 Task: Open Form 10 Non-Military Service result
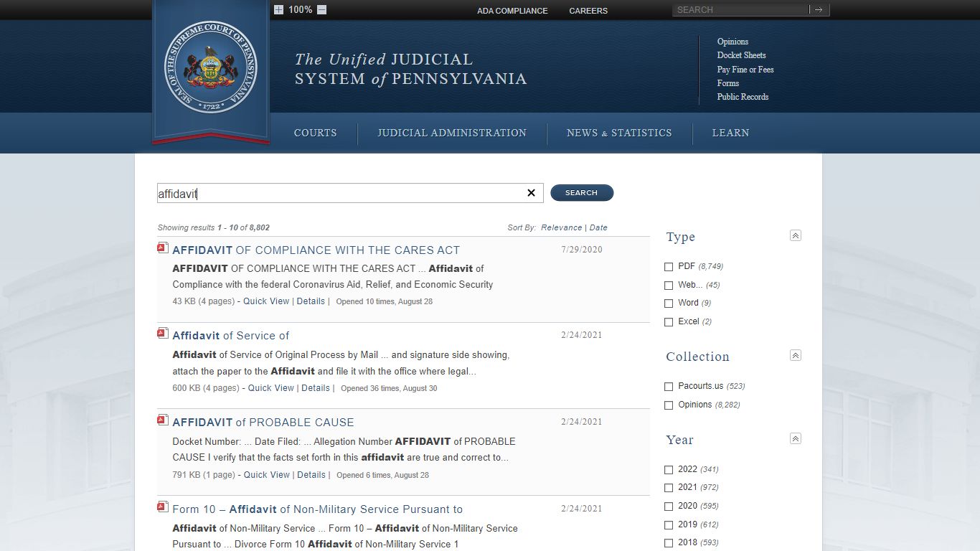click(x=318, y=509)
